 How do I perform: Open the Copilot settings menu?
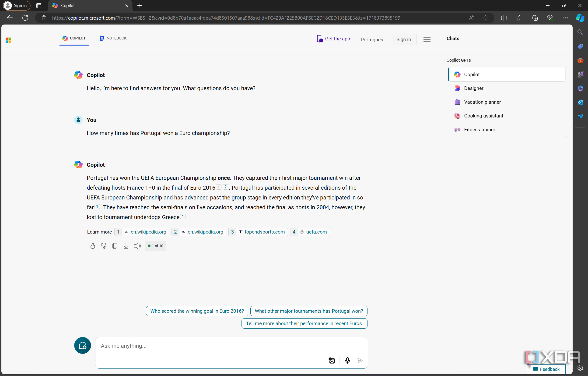[427, 39]
